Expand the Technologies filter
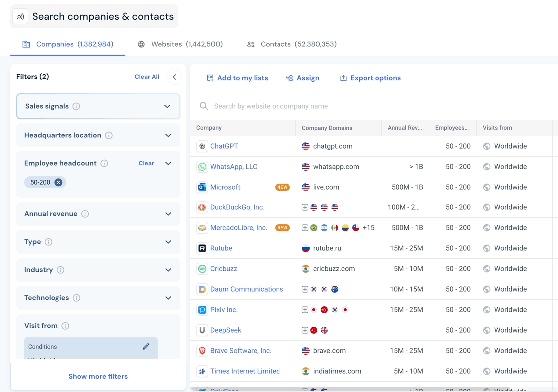The height and width of the screenshot is (392, 558). pos(168,298)
